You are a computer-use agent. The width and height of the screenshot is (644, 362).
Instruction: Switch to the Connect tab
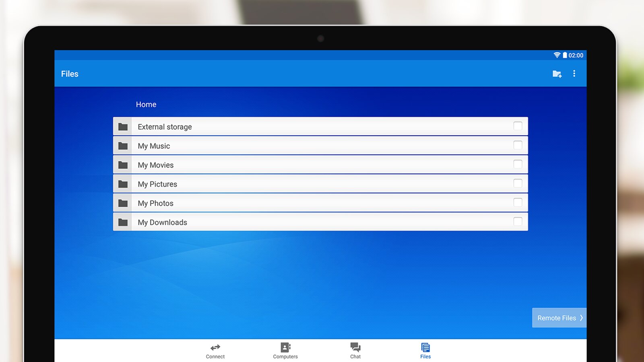click(215, 350)
